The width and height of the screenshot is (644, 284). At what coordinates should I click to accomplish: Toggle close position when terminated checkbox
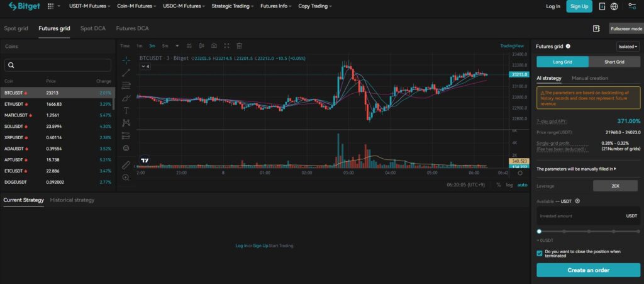coord(539,253)
